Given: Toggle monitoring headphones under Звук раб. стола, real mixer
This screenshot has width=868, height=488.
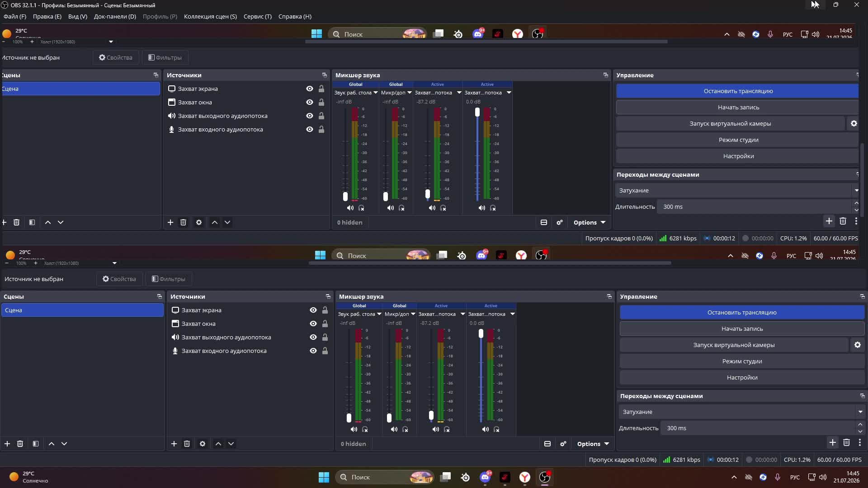Looking at the screenshot, I should coord(365,429).
